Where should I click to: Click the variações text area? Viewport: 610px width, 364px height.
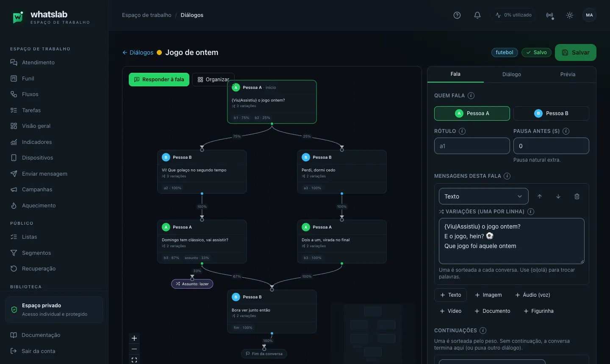click(x=512, y=241)
